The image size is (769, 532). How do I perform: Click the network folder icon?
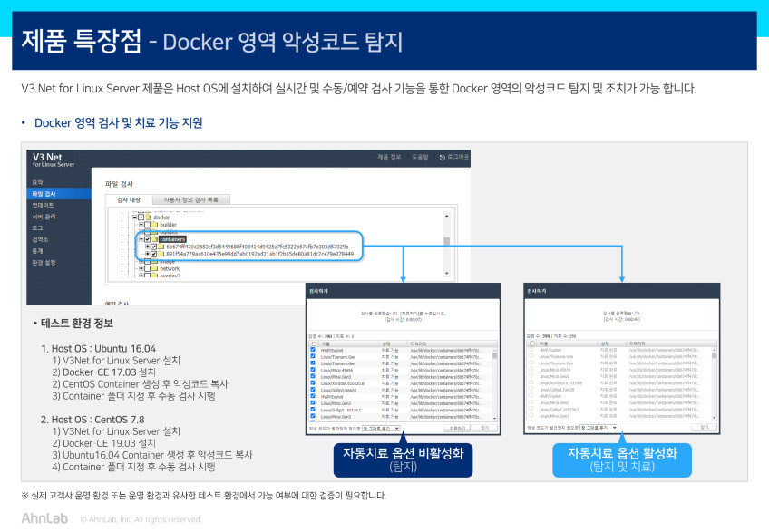[x=154, y=268]
